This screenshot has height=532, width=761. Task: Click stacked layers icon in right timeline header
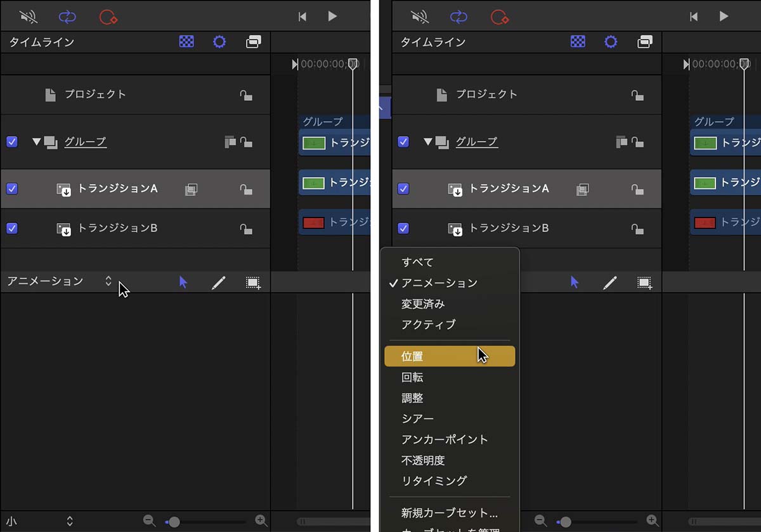[645, 42]
